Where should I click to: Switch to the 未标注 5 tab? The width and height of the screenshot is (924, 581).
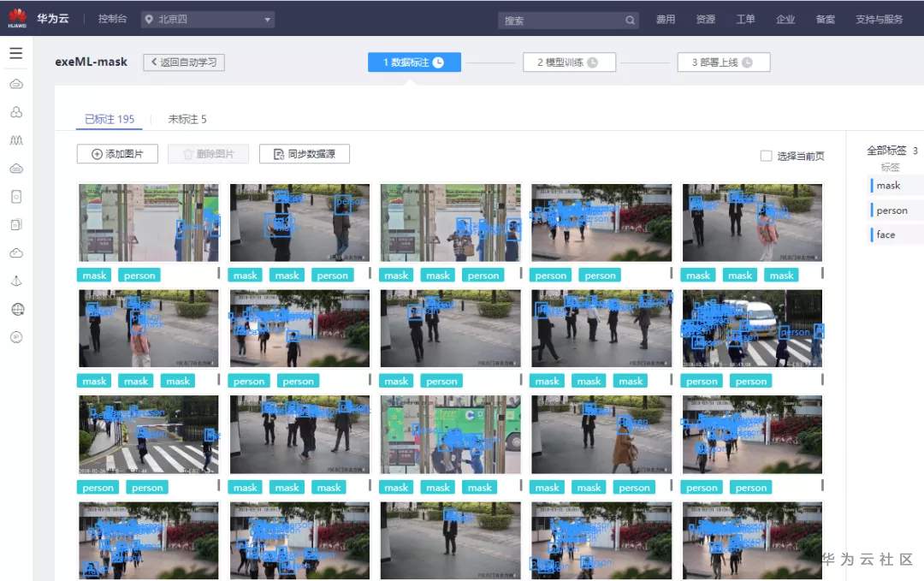point(187,119)
